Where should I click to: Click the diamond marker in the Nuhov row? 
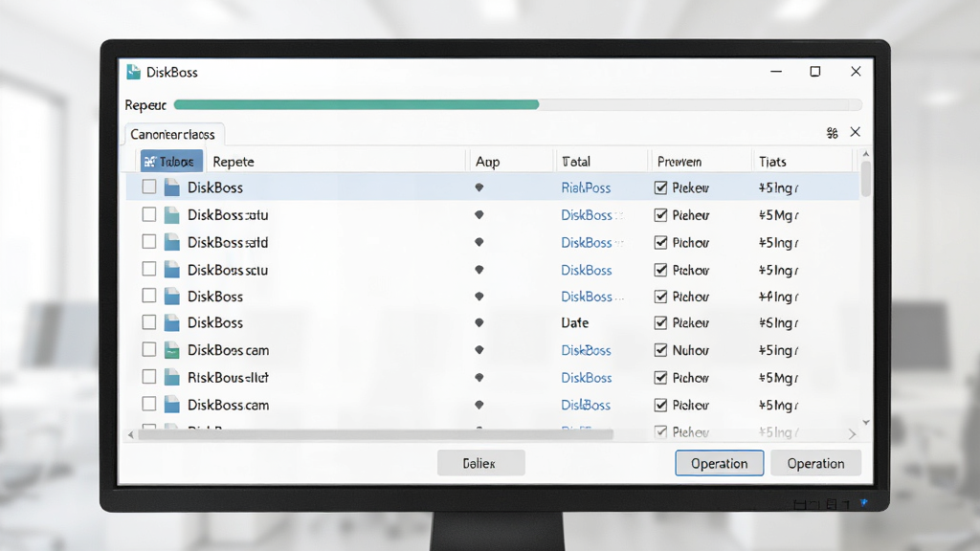(479, 350)
